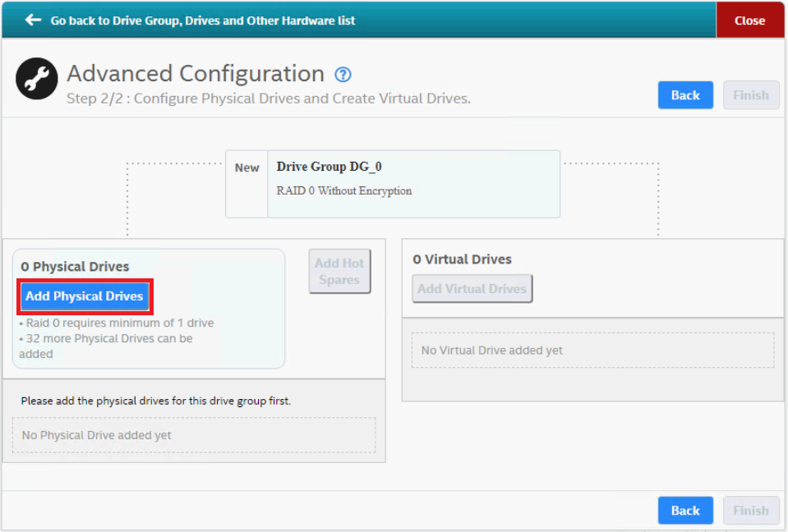Image resolution: width=788 pixels, height=532 pixels.
Task: Click the top Finish button
Action: pos(750,95)
